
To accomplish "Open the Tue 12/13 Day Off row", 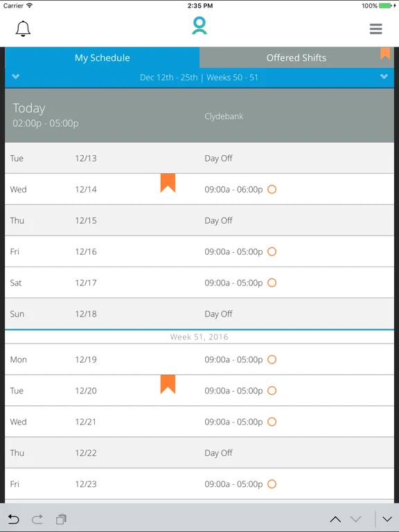I will [x=199, y=158].
